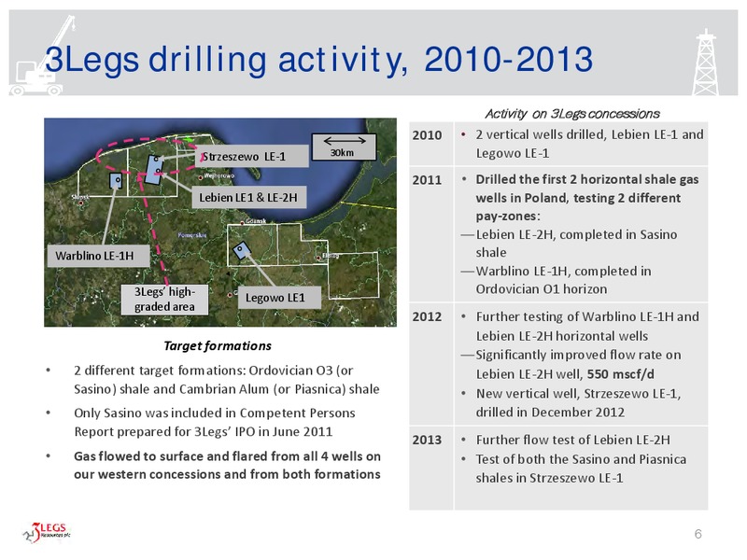The width and height of the screenshot is (747, 560).
Task: Click the Warblino blue concession marker on map
Action: [x=116, y=181]
